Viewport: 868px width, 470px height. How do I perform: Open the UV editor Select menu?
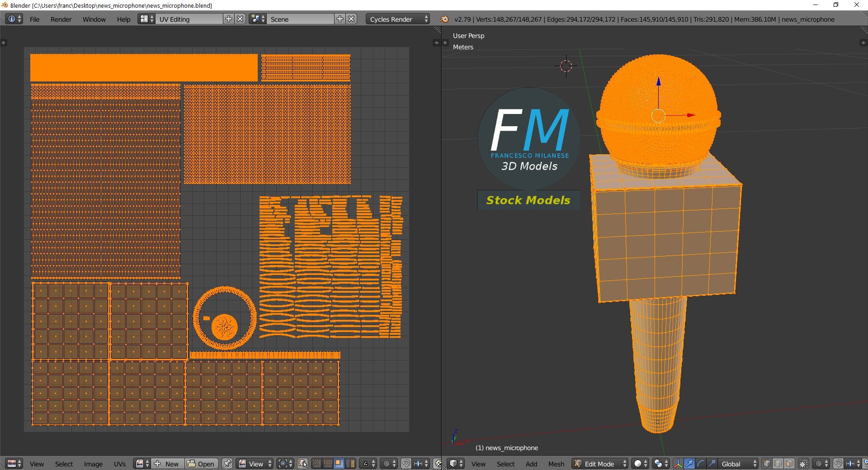pos(64,464)
